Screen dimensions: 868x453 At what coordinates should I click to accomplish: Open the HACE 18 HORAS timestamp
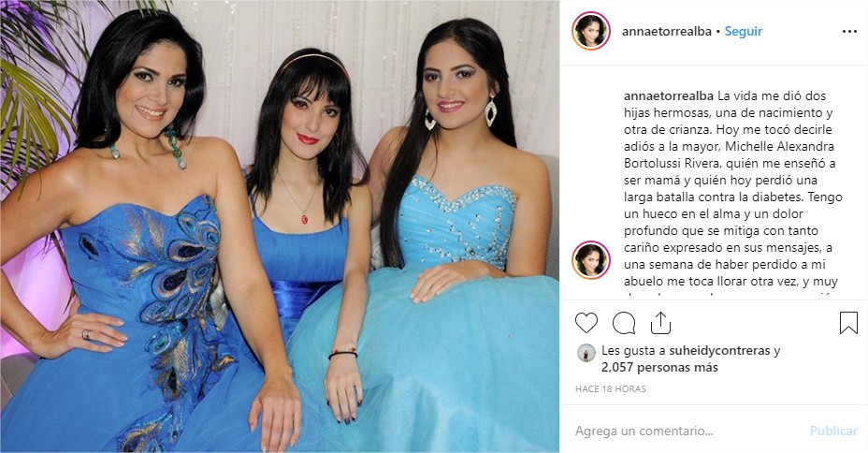pyautogui.click(x=611, y=388)
